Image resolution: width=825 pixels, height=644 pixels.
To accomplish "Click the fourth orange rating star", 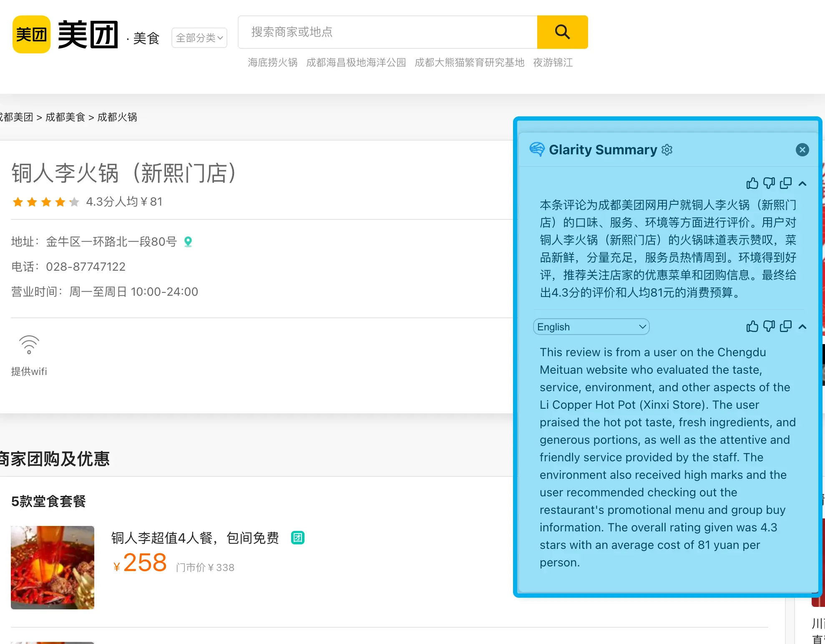I will pos(60,202).
